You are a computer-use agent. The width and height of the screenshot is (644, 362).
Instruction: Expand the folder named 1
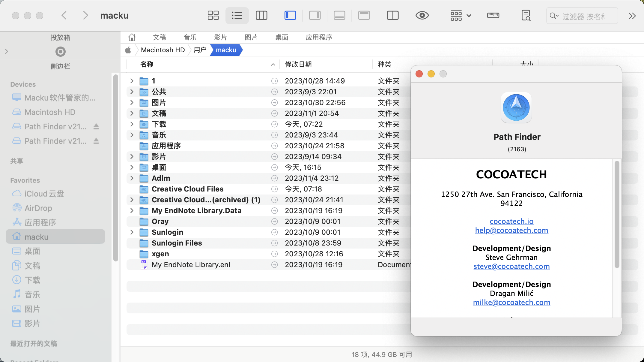click(x=132, y=81)
